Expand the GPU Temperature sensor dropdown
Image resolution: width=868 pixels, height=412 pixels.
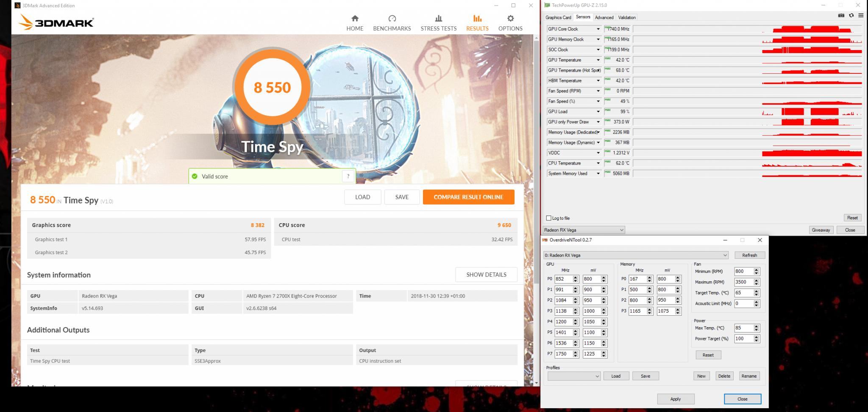pyautogui.click(x=598, y=60)
